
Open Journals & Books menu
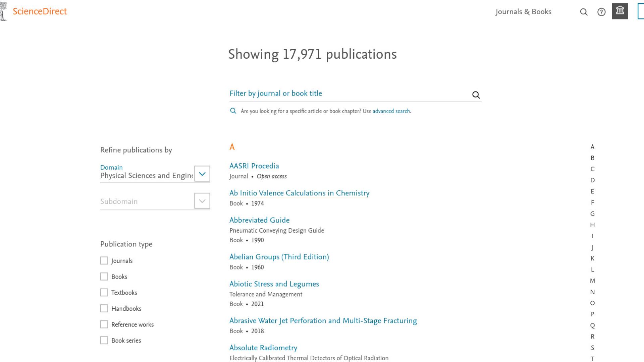523,12
